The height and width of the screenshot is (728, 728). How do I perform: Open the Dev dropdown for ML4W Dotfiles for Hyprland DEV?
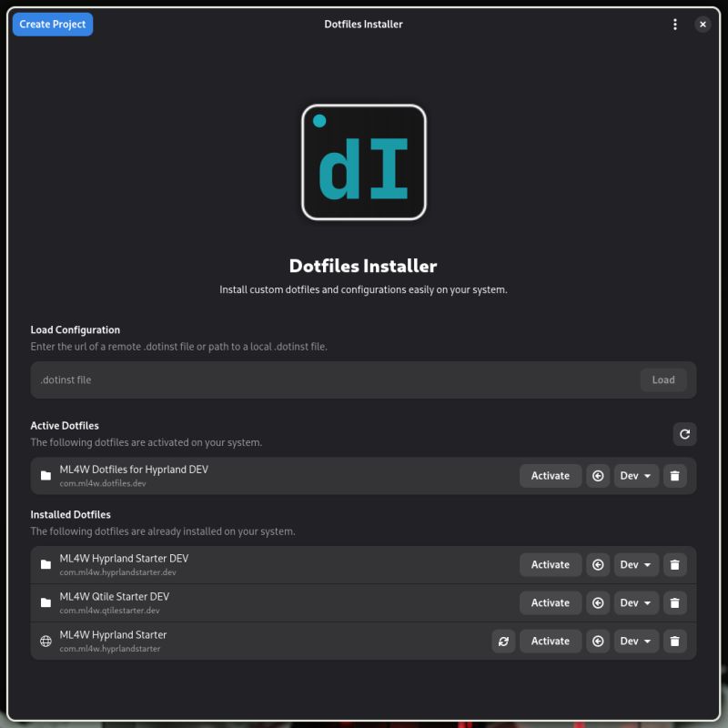(x=636, y=475)
